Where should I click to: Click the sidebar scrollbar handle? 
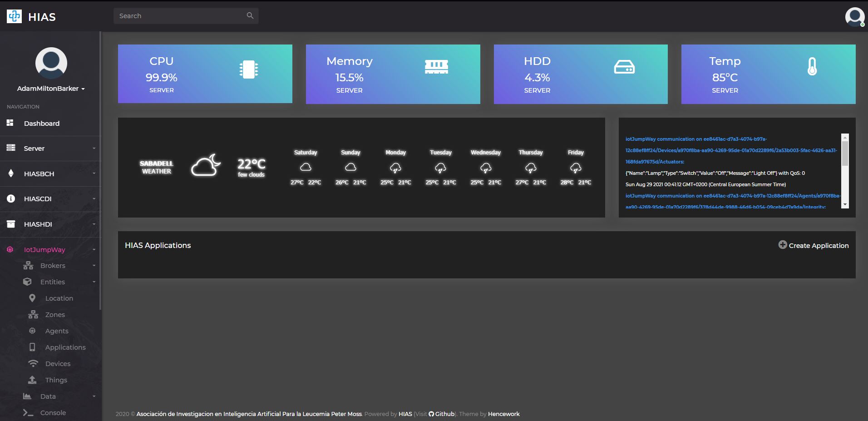point(100,171)
